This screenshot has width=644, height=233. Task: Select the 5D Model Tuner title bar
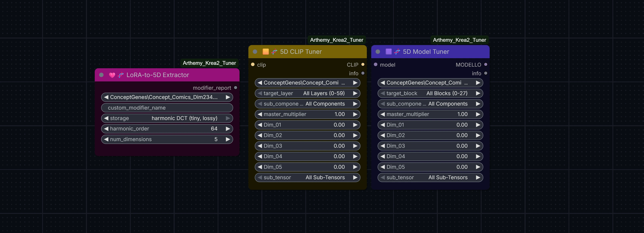click(x=430, y=52)
